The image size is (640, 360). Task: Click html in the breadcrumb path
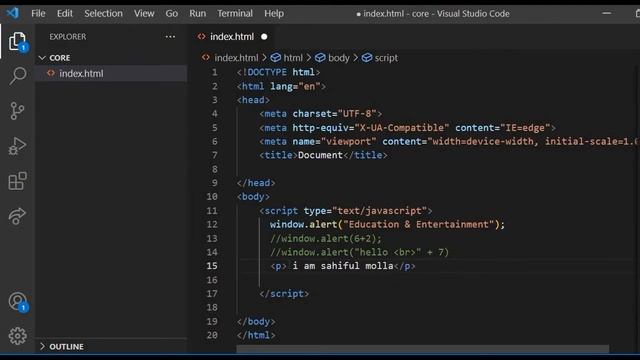(x=293, y=58)
